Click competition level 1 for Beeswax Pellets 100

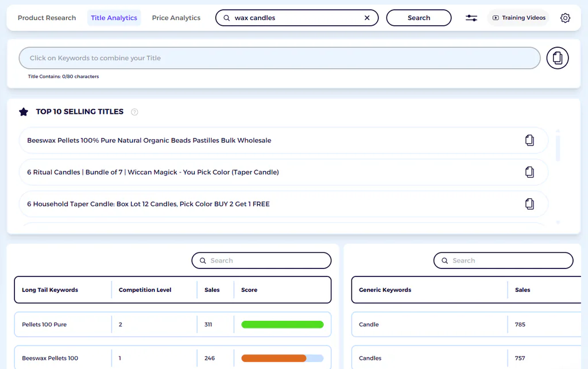[x=120, y=358]
